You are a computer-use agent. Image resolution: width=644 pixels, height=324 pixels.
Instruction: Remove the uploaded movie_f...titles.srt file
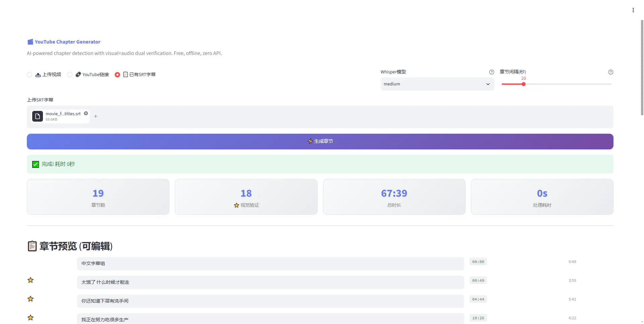(x=86, y=114)
